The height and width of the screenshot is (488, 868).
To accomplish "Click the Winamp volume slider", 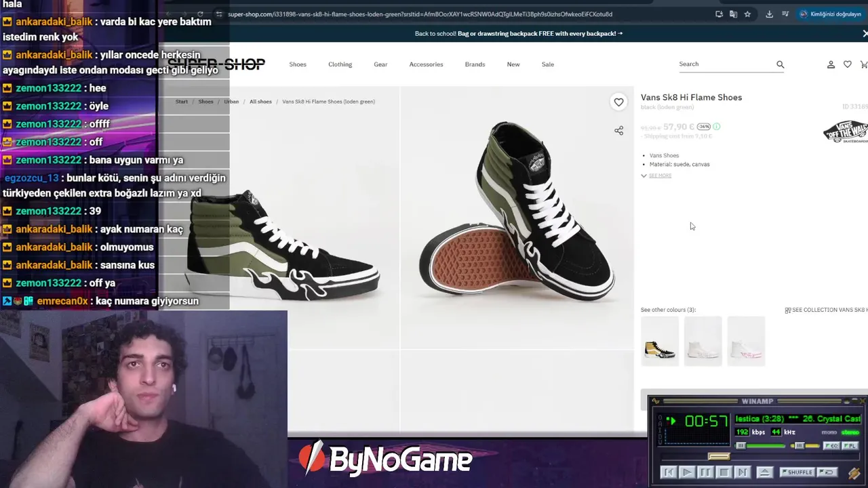I will pyautogui.click(x=759, y=445).
